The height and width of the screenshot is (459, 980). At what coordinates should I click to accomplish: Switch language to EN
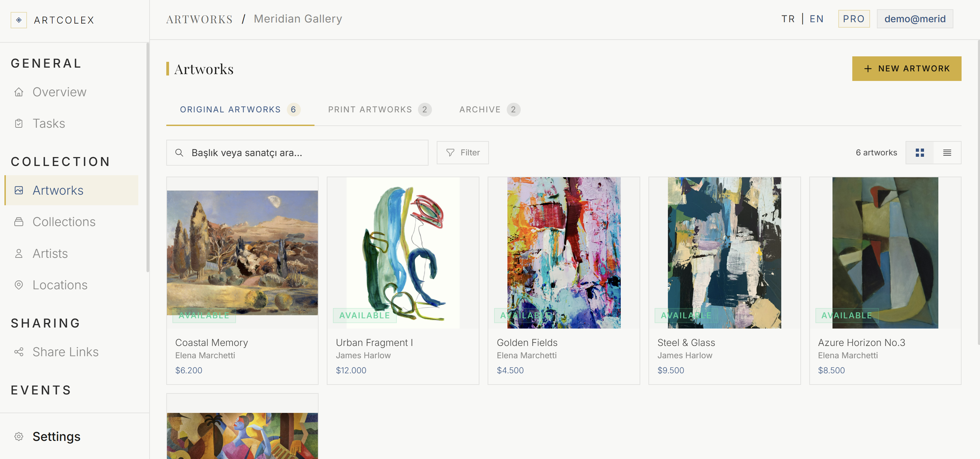point(816,19)
